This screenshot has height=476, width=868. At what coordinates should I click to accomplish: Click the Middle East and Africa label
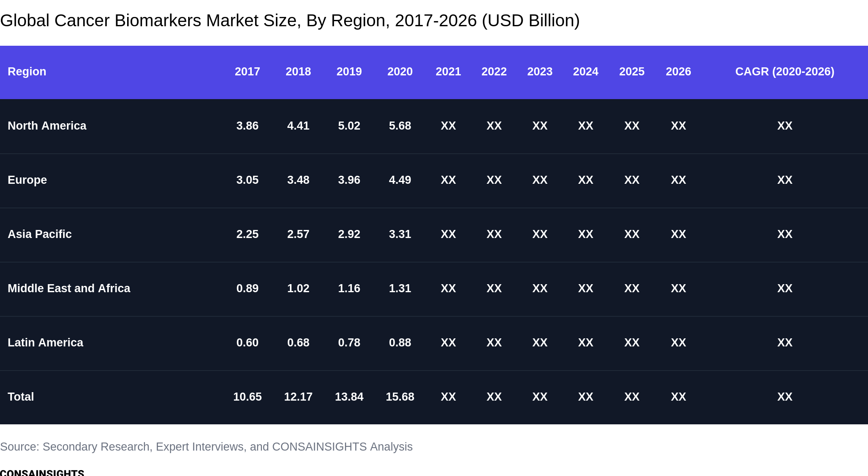click(69, 288)
